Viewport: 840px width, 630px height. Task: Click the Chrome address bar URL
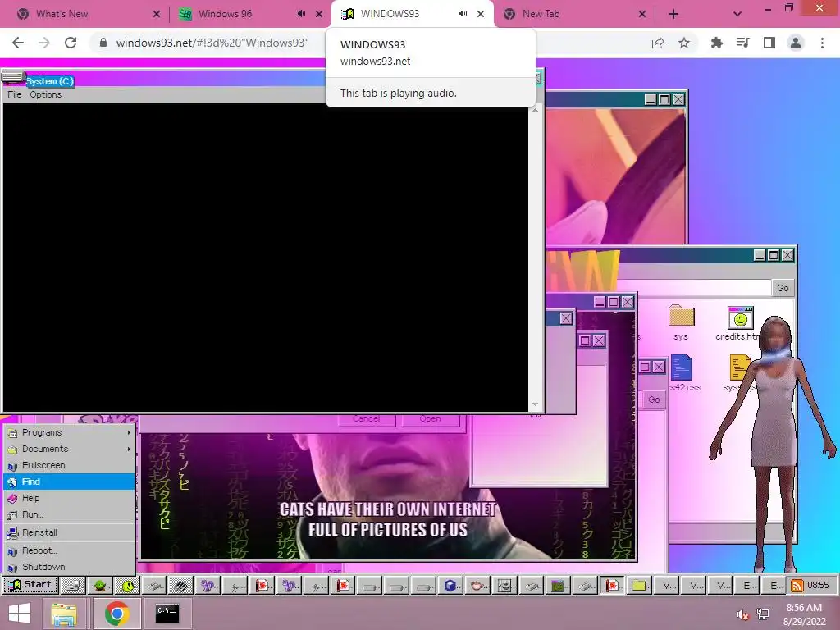[x=212, y=43]
